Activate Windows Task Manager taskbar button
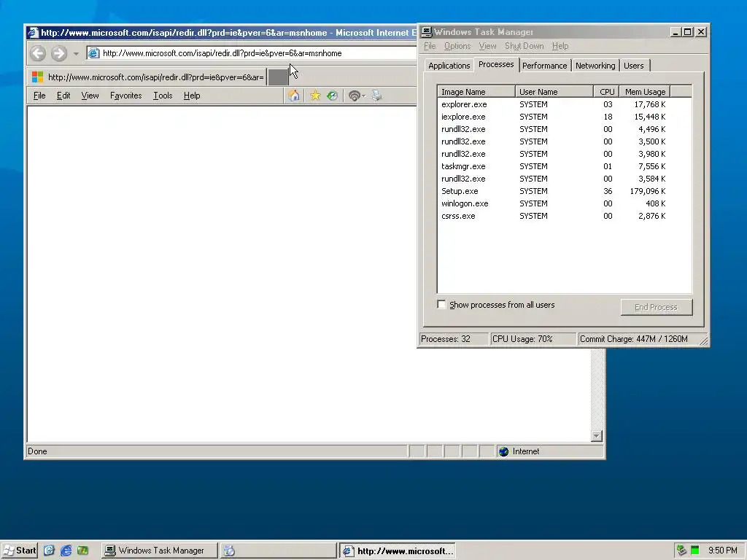This screenshot has height=560, width=747. 160,551
